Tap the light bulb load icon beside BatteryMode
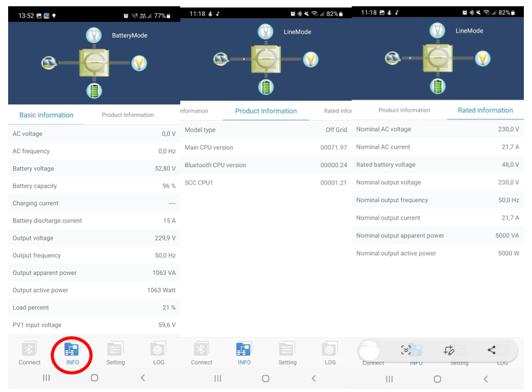 (x=138, y=63)
